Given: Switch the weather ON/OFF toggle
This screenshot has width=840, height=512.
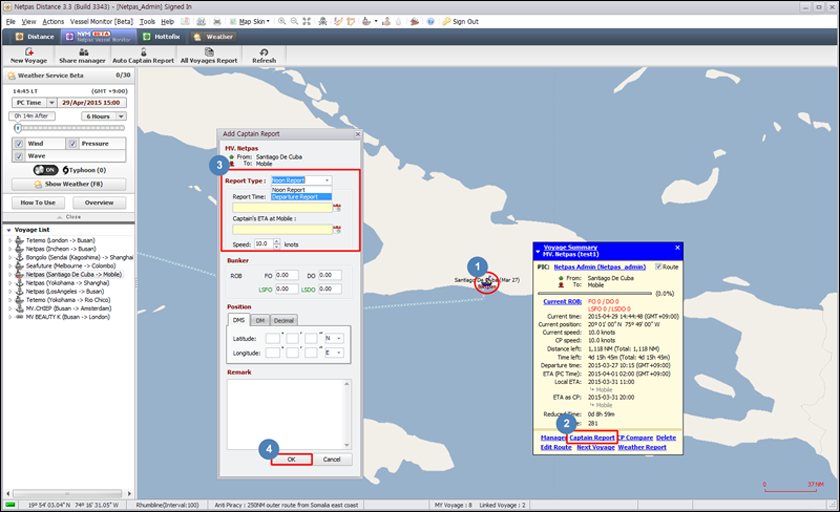Looking at the screenshot, I should (x=46, y=170).
